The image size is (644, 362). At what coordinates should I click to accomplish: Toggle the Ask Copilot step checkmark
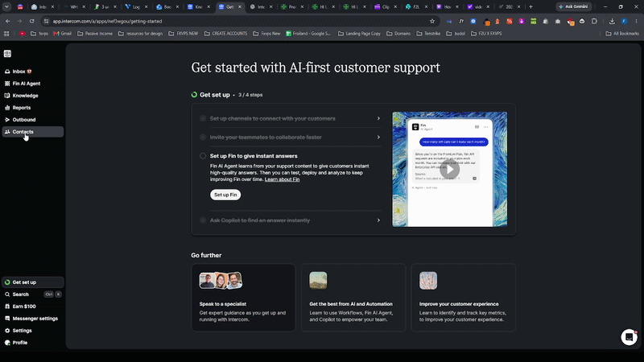203,220
